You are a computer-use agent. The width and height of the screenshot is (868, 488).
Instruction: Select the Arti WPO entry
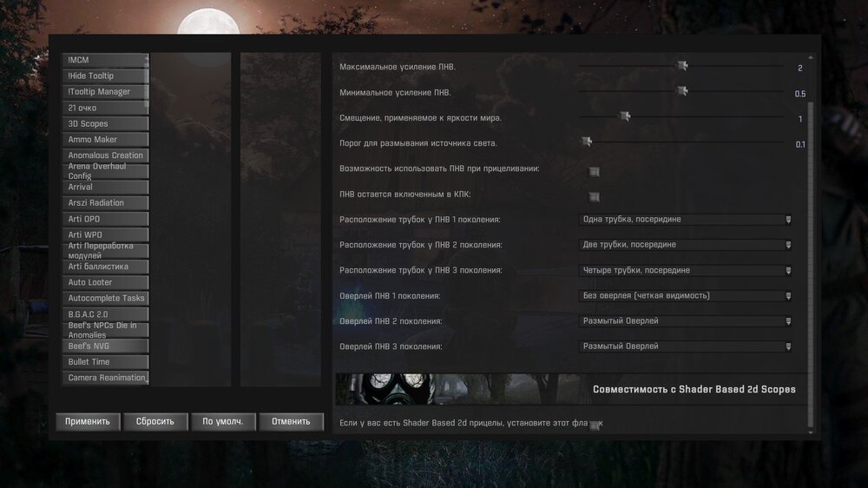pyautogui.click(x=105, y=234)
